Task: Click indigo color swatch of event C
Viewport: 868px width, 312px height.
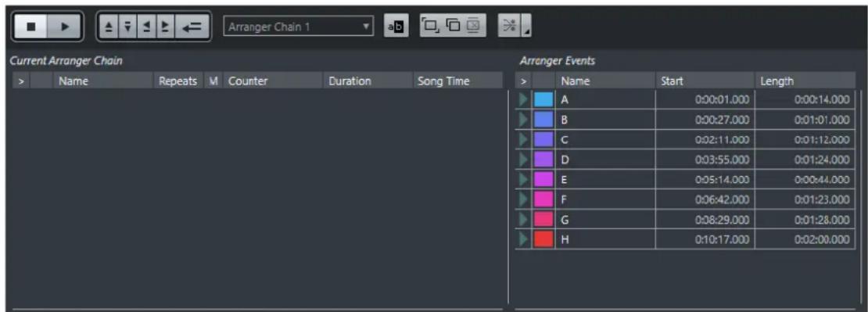Action: (x=543, y=139)
